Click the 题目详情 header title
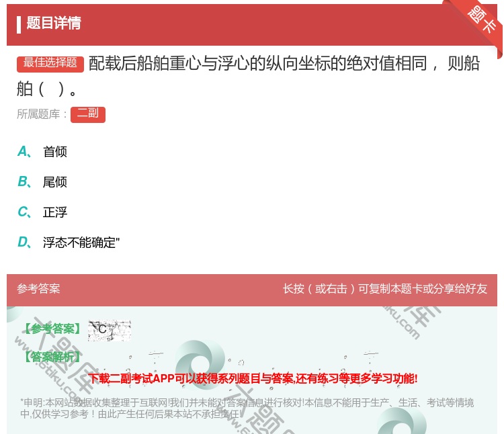Viewport: 504px width, 434px height. coord(54,23)
